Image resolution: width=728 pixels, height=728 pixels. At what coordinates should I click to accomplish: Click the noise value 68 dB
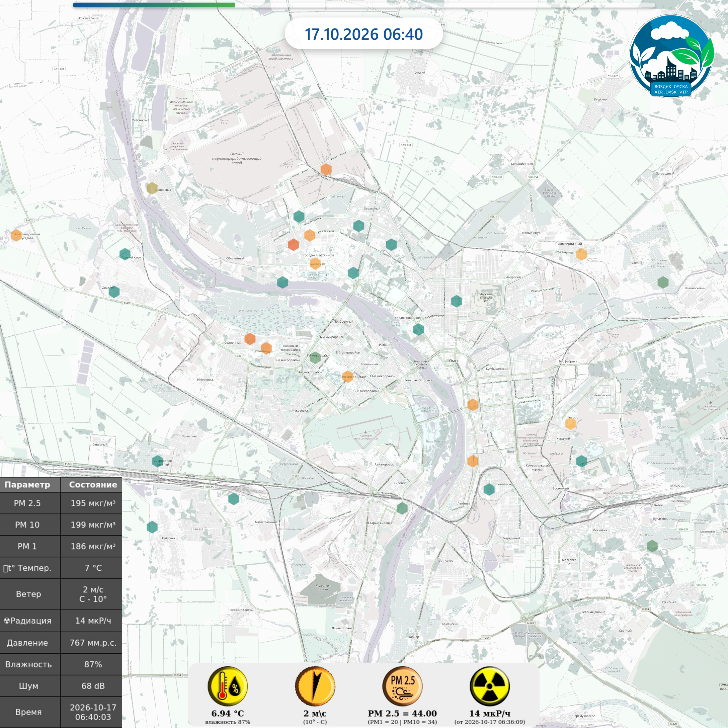[x=93, y=686]
